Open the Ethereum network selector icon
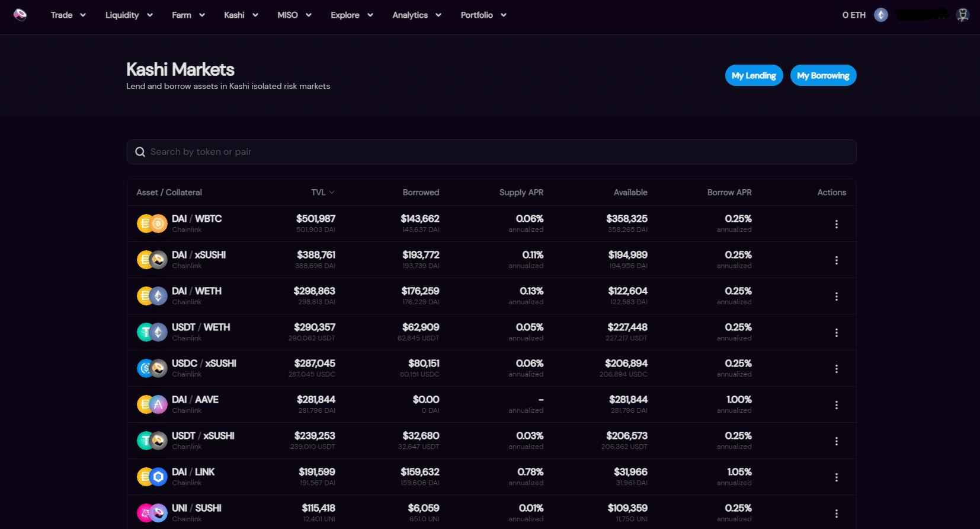Screen dimensions: 980x529 coord(881,15)
